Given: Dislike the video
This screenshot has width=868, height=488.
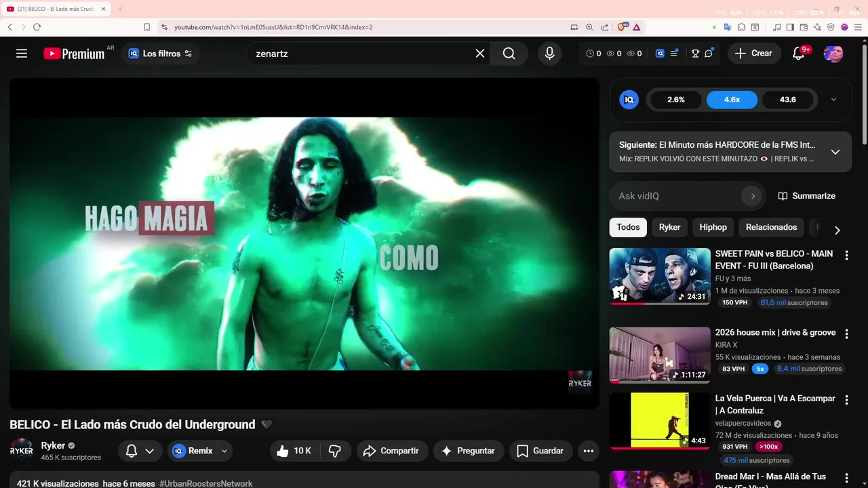Looking at the screenshot, I should pyautogui.click(x=334, y=451).
